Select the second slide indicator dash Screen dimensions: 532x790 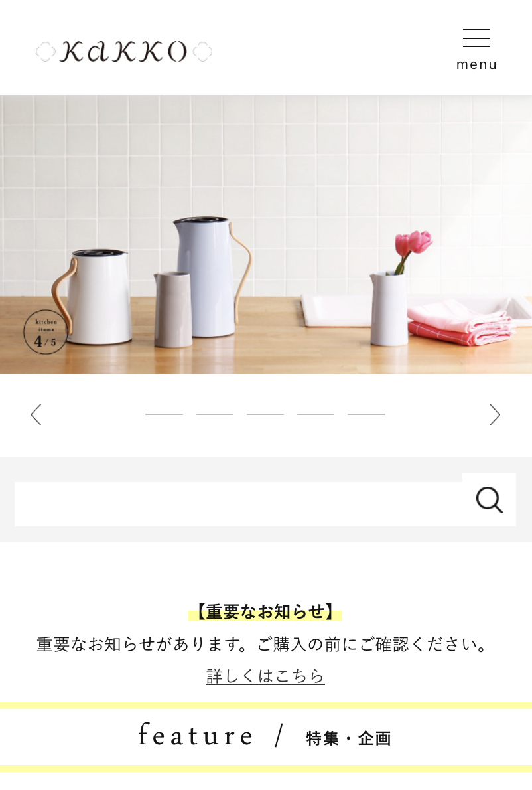(x=215, y=414)
